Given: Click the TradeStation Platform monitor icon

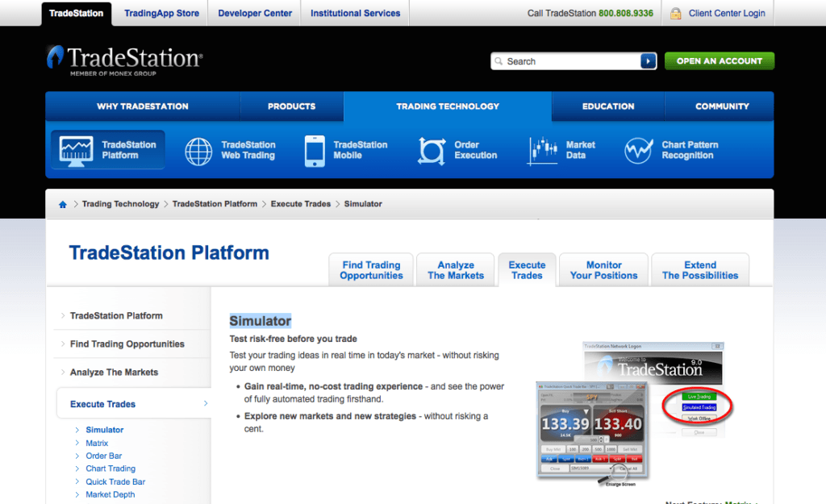Looking at the screenshot, I should 76,151.
